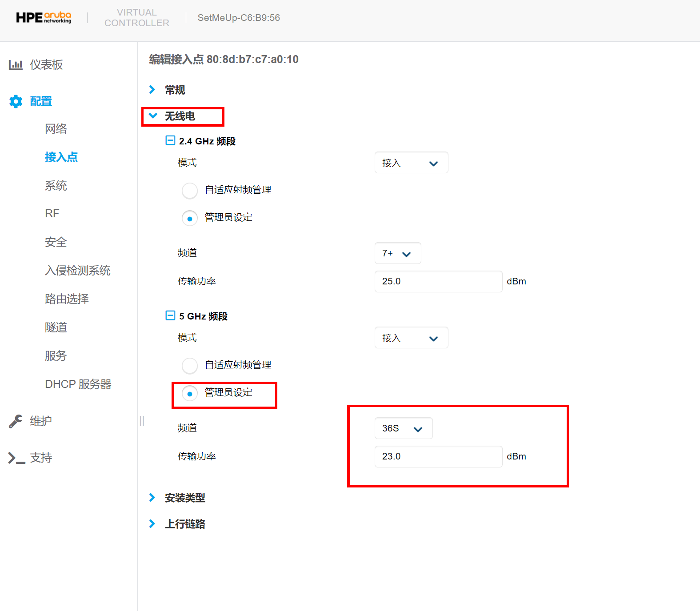Expand the 常规 section
Viewport: 700px width, 611px height.
[x=175, y=90]
